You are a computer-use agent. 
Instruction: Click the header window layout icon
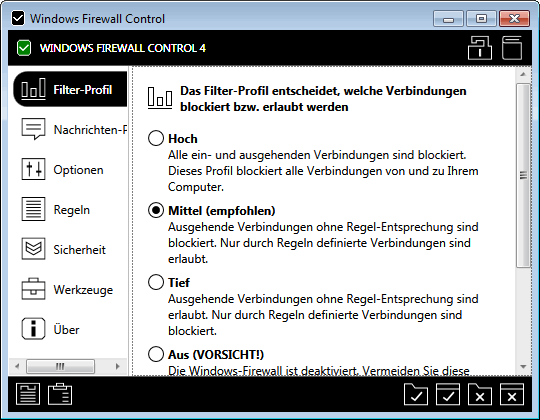pyautogui.click(x=512, y=48)
